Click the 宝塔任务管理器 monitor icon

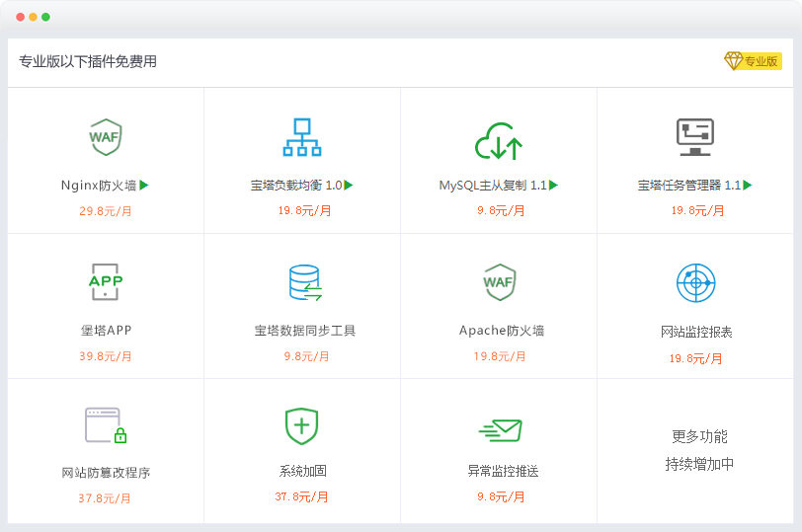[x=695, y=137]
